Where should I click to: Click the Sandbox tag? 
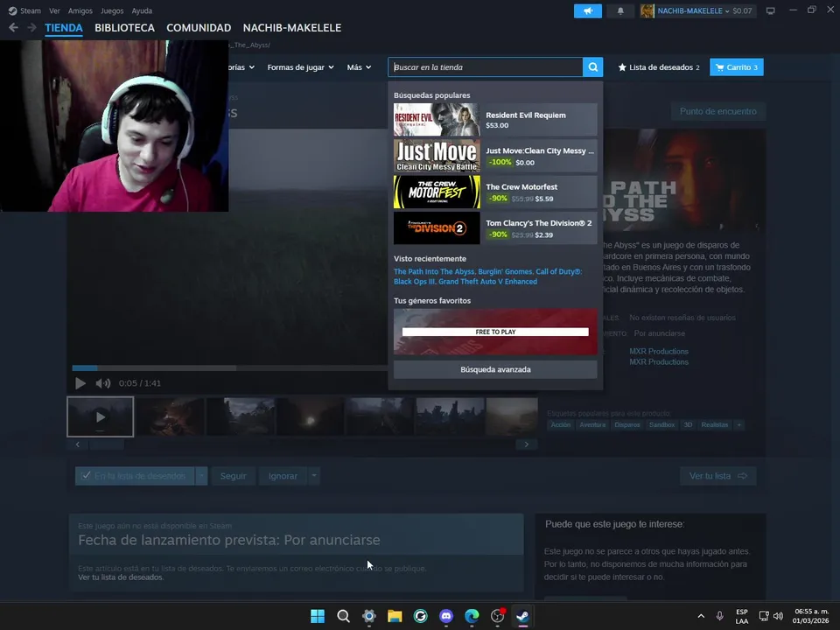point(661,425)
